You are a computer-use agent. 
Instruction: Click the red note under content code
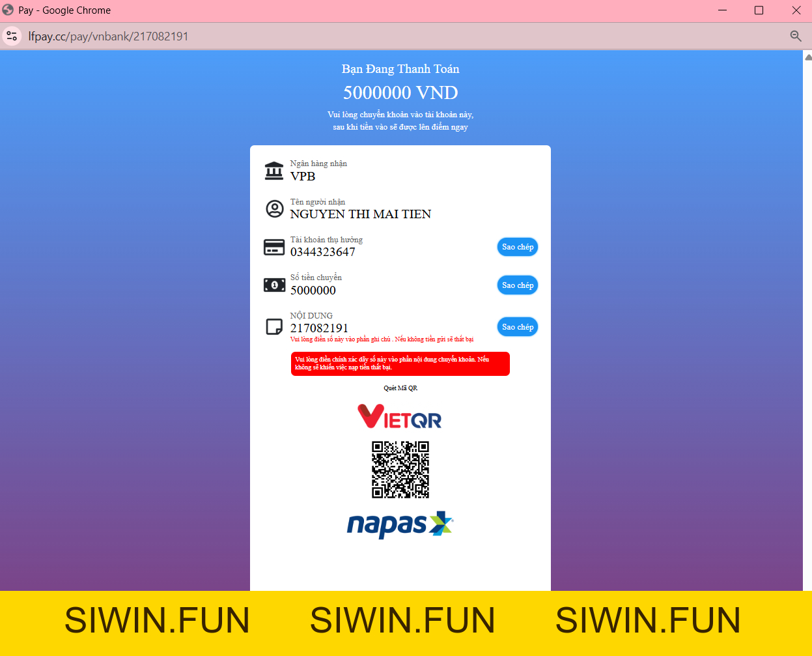pyautogui.click(x=382, y=339)
